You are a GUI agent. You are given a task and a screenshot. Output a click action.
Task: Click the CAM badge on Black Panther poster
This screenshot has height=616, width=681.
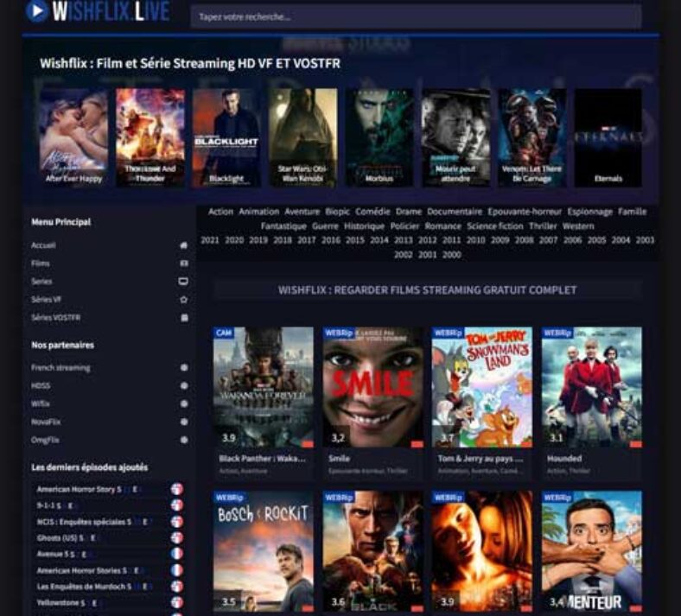tap(224, 333)
